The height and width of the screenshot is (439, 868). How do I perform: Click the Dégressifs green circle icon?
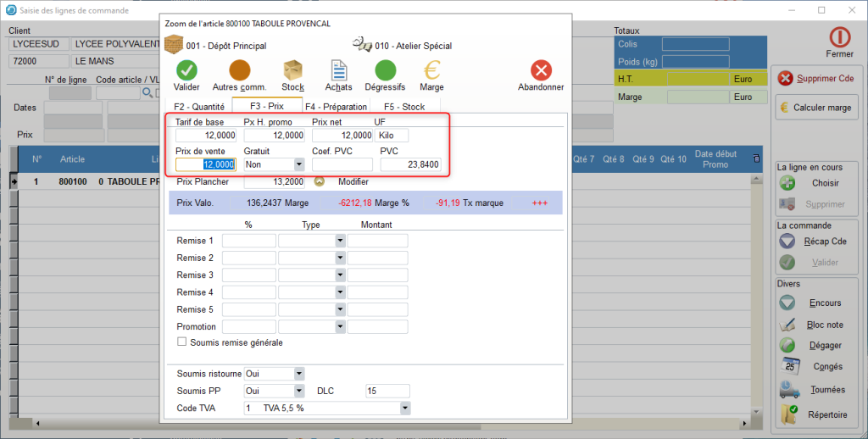(x=385, y=69)
